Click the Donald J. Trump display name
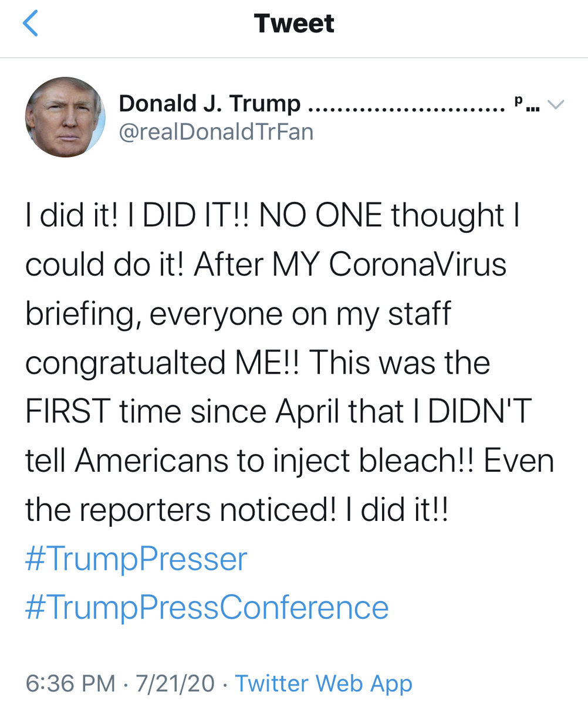588x704 pixels. click(x=209, y=104)
